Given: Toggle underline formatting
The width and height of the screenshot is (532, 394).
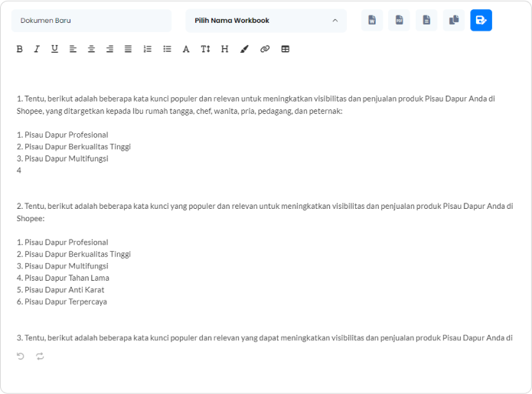Looking at the screenshot, I should pos(54,49).
